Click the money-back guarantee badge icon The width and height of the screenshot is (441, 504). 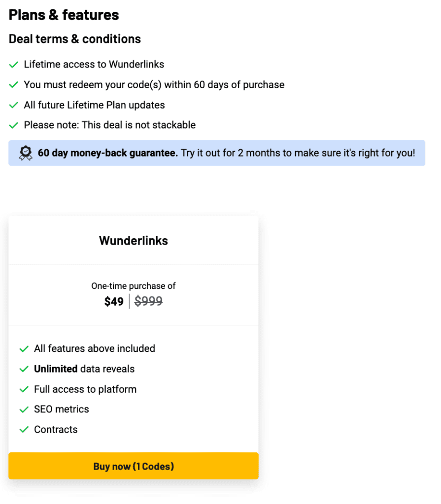[x=26, y=154]
